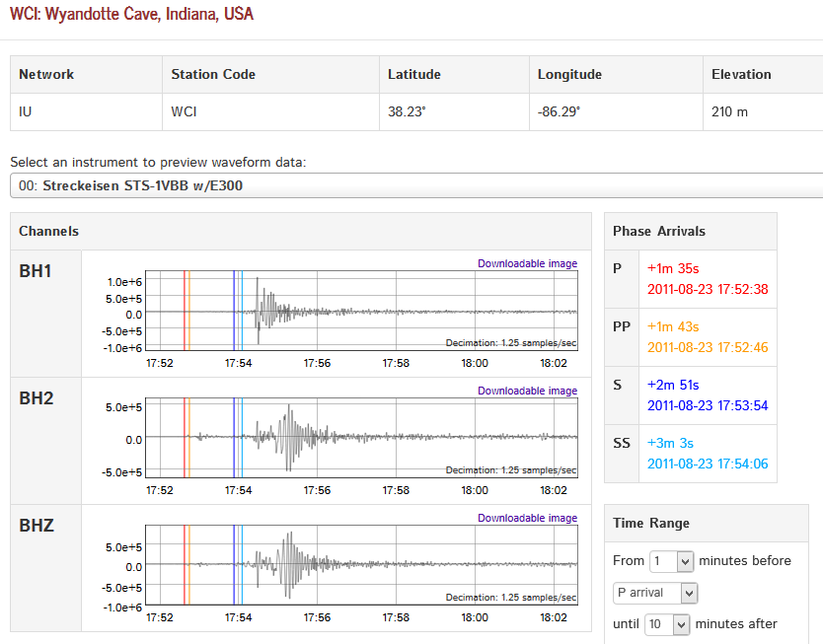Click the Longitude value -86.29°
Screen dimensions: 823x644
pos(559,111)
